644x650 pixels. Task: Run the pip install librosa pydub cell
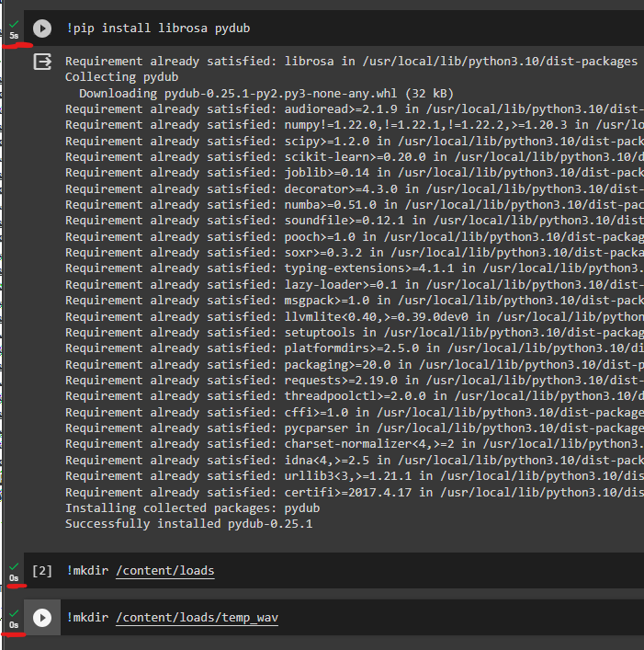(42, 29)
